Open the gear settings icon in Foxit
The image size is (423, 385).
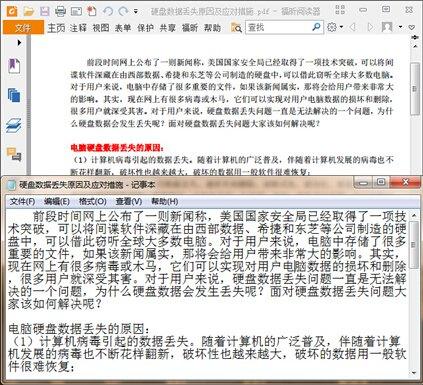pos(332,27)
